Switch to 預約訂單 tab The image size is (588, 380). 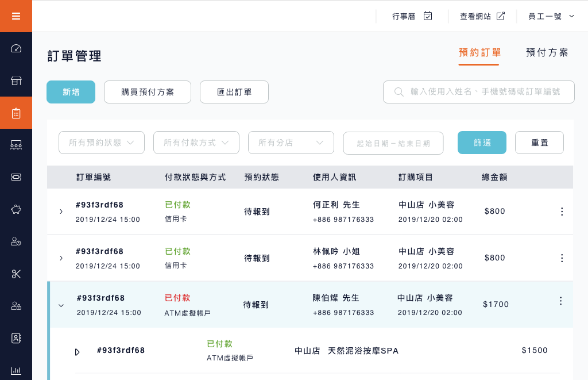click(x=479, y=53)
